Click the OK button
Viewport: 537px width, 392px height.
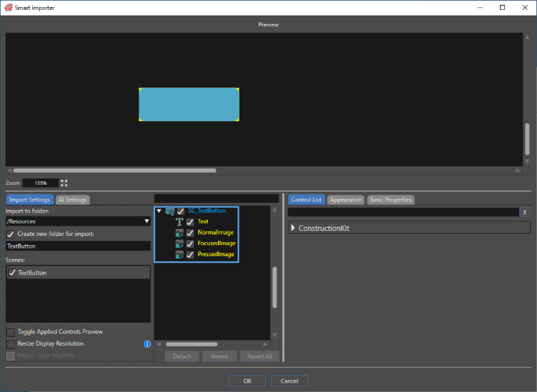247,381
